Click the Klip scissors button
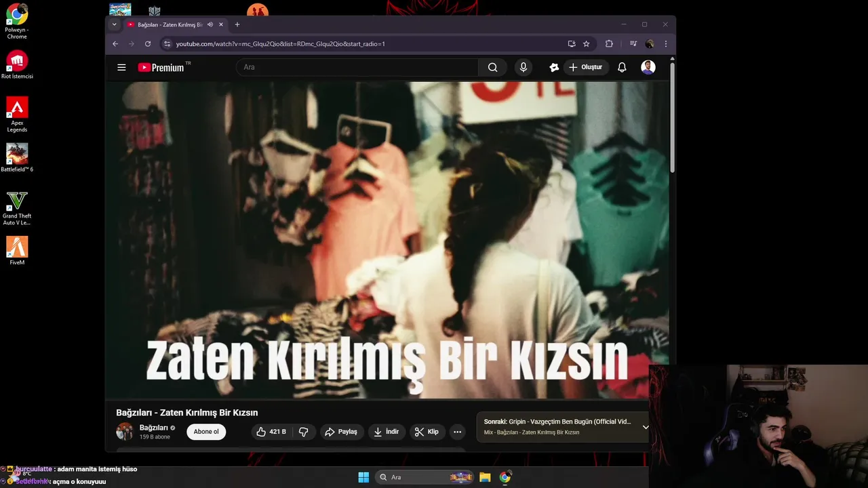This screenshot has height=488, width=868. [427, 432]
